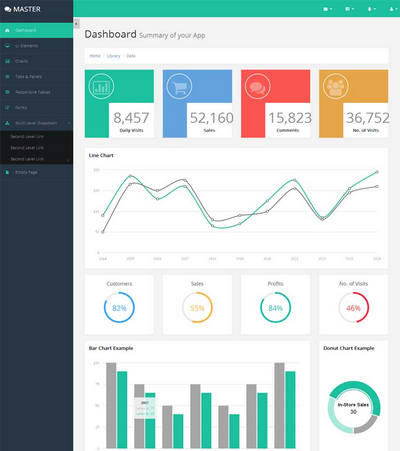Click the last gray line point at chart's right end

(377, 186)
